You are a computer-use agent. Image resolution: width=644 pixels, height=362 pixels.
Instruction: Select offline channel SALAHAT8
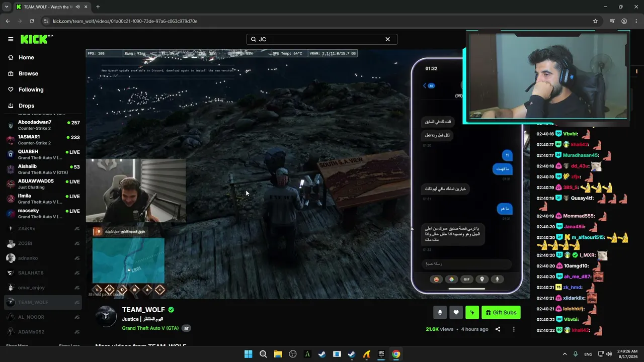coord(43,273)
